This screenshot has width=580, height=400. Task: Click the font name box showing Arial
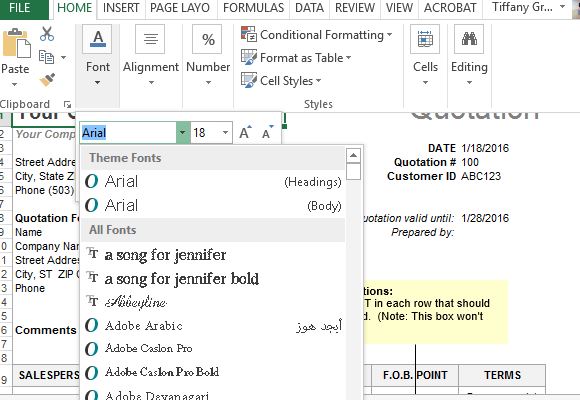coord(128,132)
